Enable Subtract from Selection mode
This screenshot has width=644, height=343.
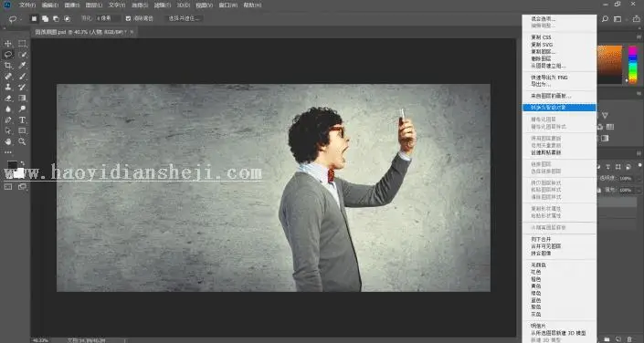(56, 18)
